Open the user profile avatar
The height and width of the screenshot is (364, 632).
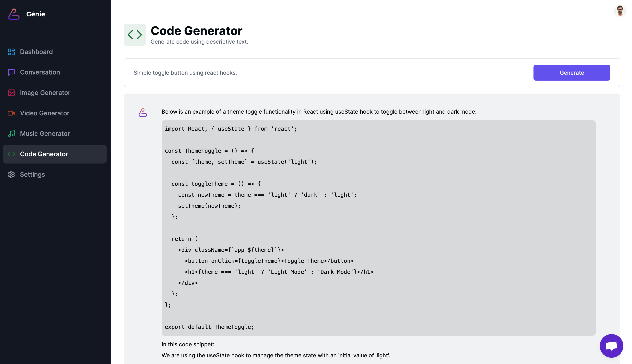click(x=620, y=11)
